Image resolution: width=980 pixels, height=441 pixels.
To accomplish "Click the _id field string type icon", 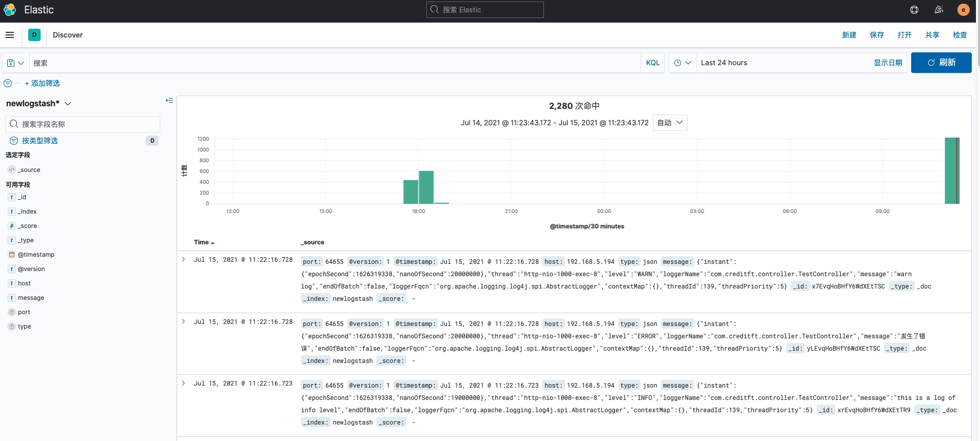I will (12, 197).
